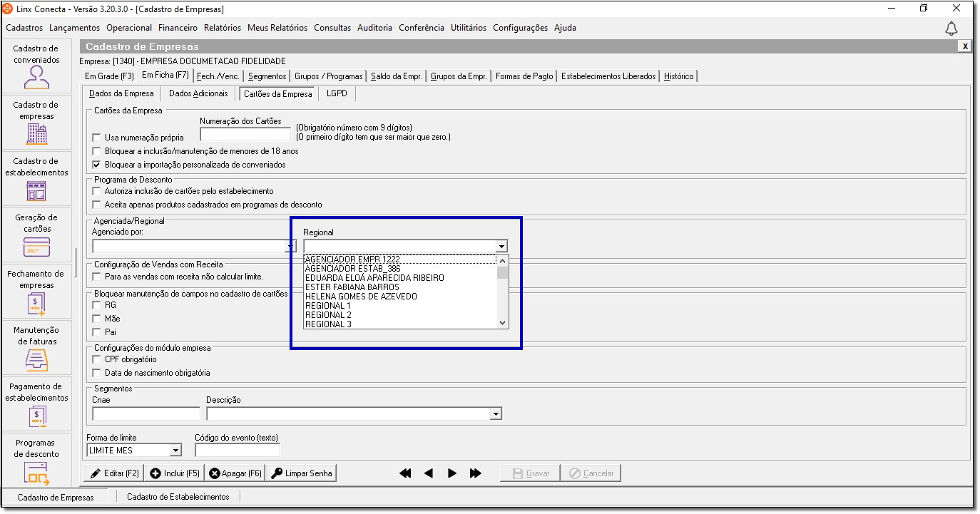Close the Cadastro de Empresas panel
This screenshot has width=980, height=514.
click(x=965, y=46)
